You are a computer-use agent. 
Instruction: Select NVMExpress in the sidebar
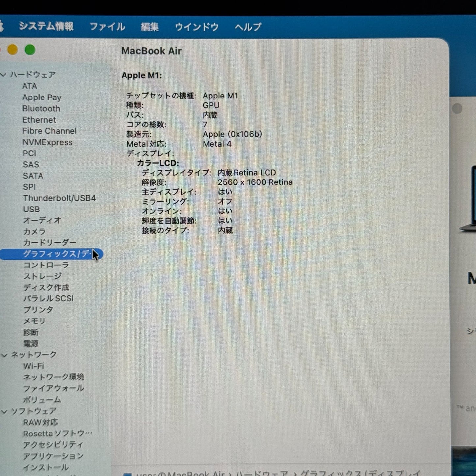click(x=47, y=142)
